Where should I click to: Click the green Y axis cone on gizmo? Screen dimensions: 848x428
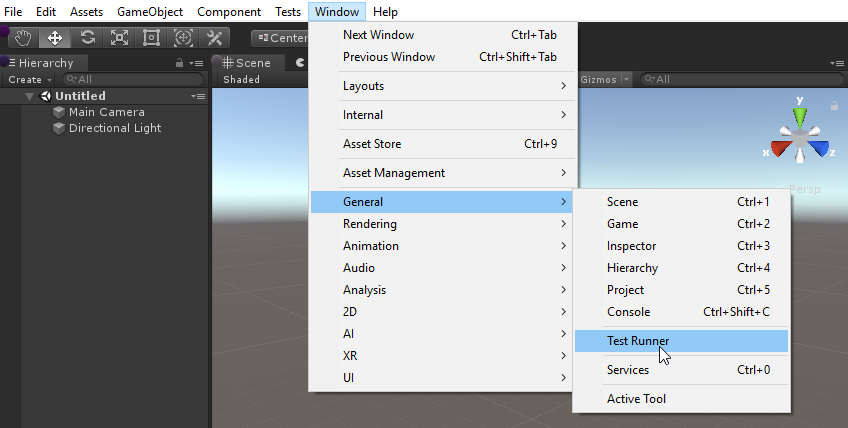click(x=799, y=115)
